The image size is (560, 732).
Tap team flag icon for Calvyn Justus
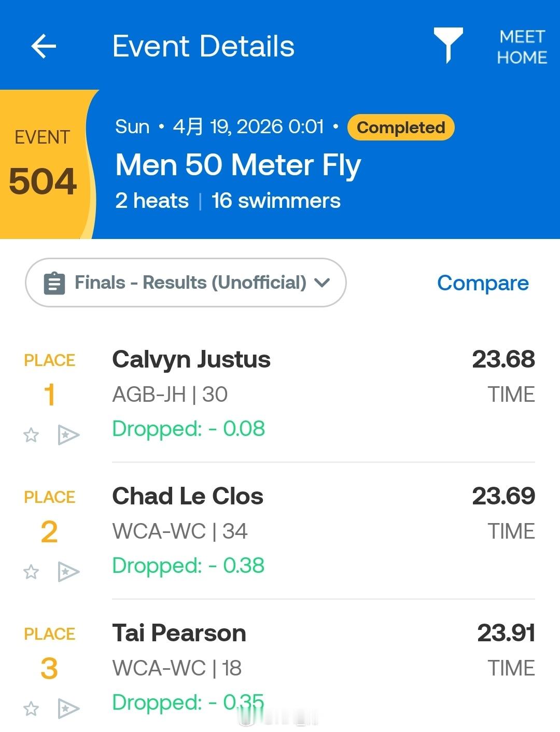click(68, 435)
